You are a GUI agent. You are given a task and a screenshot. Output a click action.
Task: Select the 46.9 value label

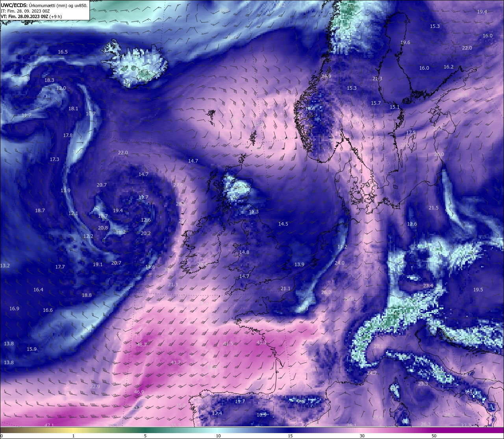pyautogui.click(x=139, y=392)
